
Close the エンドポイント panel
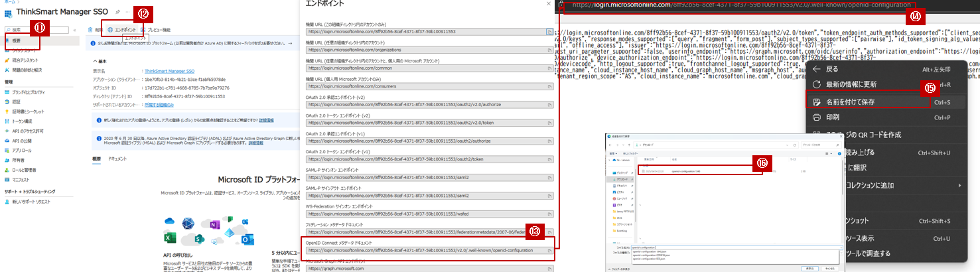coord(548,4)
